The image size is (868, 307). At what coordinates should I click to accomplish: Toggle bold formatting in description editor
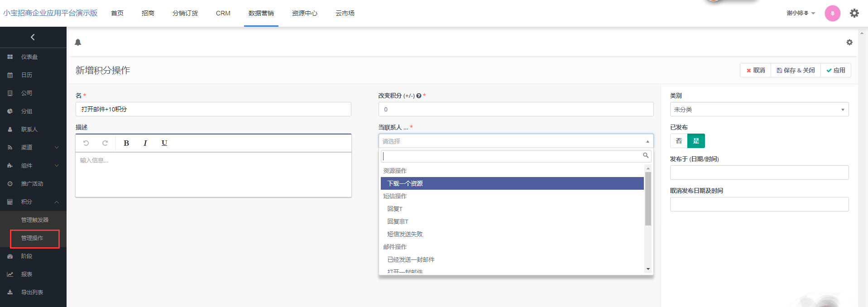click(x=126, y=143)
